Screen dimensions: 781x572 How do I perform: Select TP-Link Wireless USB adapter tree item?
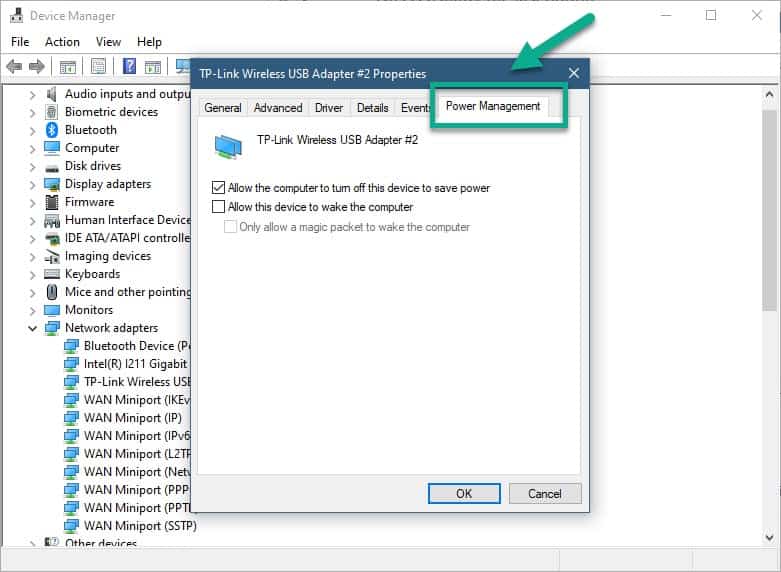[137, 382]
